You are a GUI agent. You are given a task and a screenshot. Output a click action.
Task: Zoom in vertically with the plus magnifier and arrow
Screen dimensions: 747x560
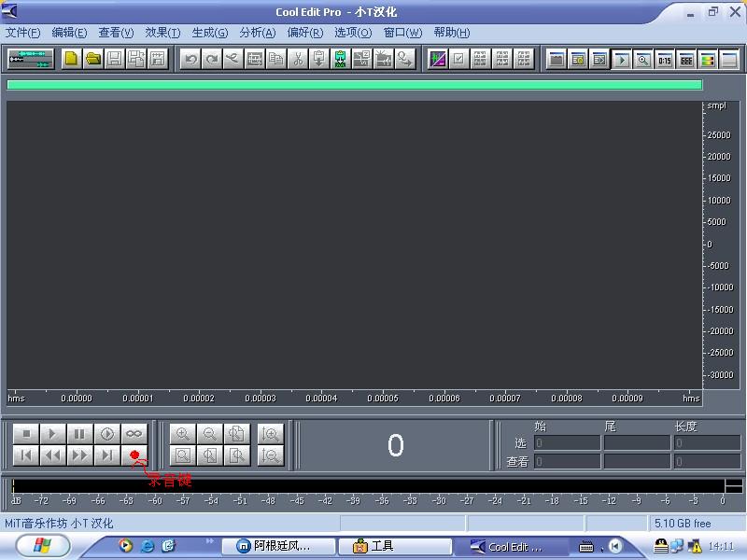point(270,434)
